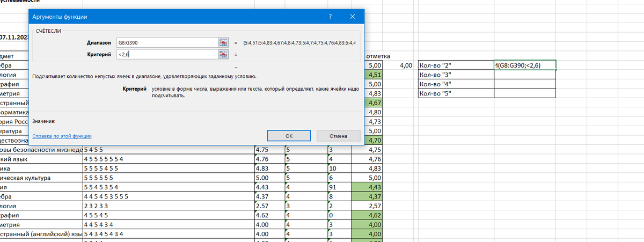The image size is (644, 242).
Task: Select the cell with average 5.00
Action: tap(269, 178)
